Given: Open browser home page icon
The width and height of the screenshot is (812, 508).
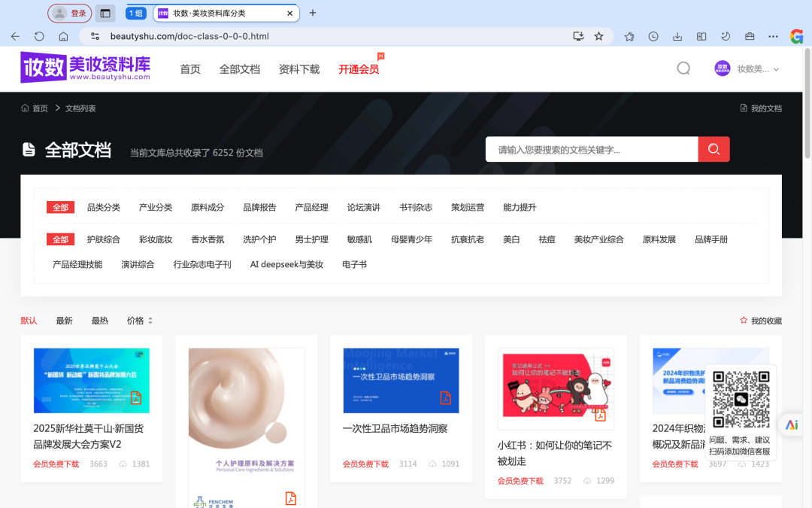Looking at the screenshot, I should pos(63,36).
